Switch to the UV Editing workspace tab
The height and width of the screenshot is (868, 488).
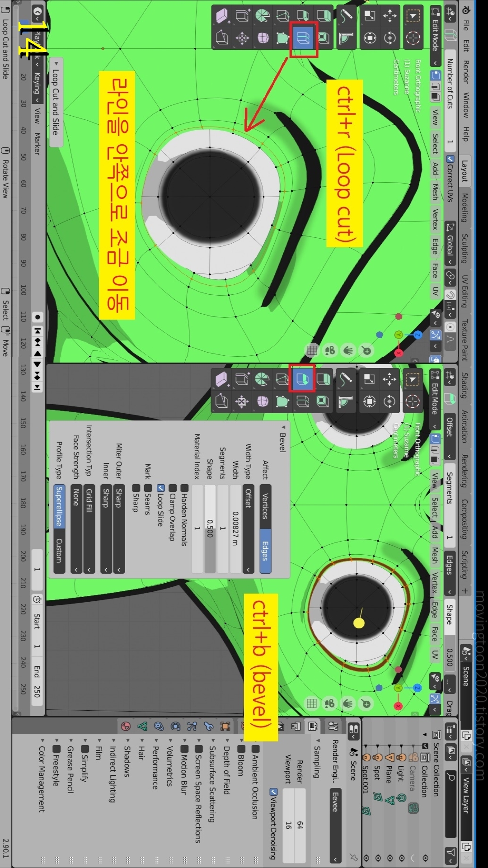coord(465,291)
